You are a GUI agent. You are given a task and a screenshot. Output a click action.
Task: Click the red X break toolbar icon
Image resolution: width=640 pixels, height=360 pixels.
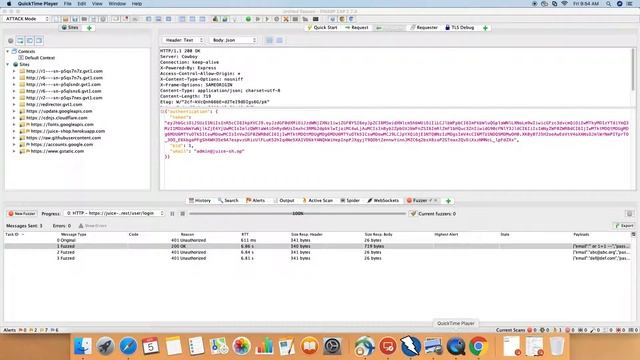[286, 19]
